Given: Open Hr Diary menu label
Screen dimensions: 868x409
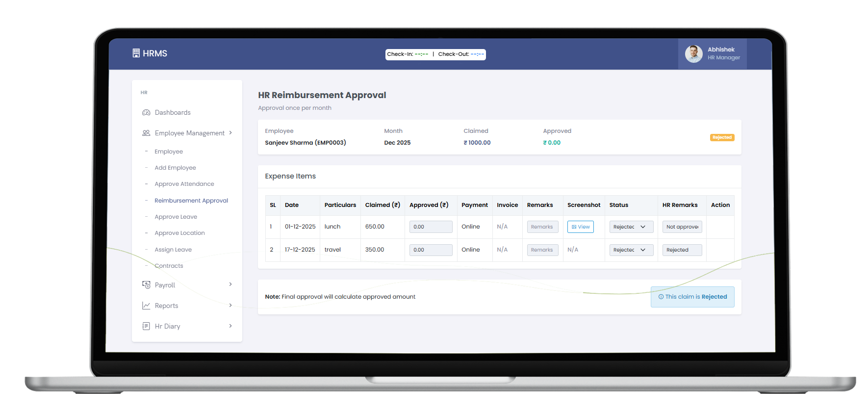Looking at the screenshot, I should (167, 326).
